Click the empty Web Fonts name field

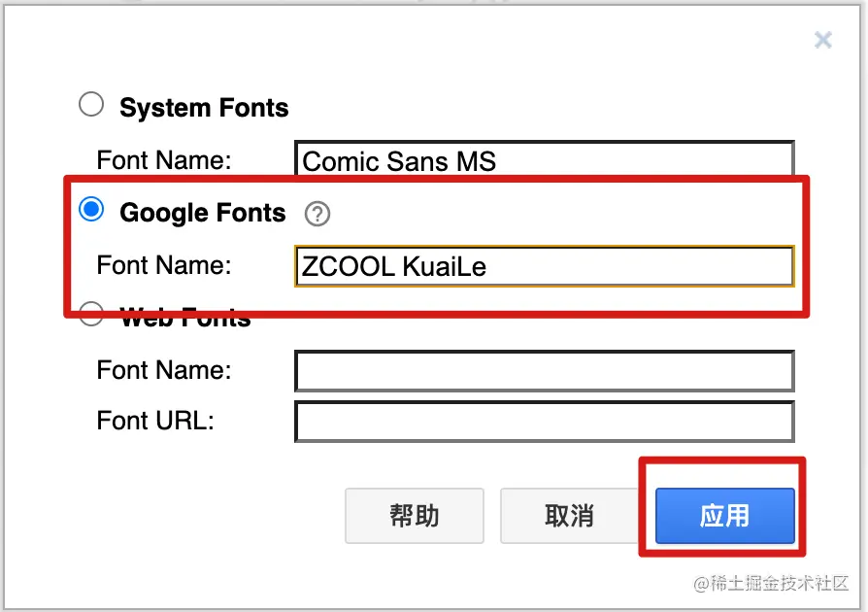544,370
